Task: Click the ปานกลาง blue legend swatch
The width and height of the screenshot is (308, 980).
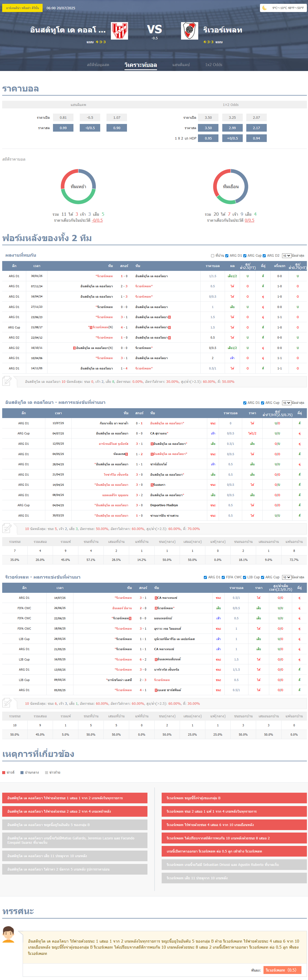Action: 22,772
